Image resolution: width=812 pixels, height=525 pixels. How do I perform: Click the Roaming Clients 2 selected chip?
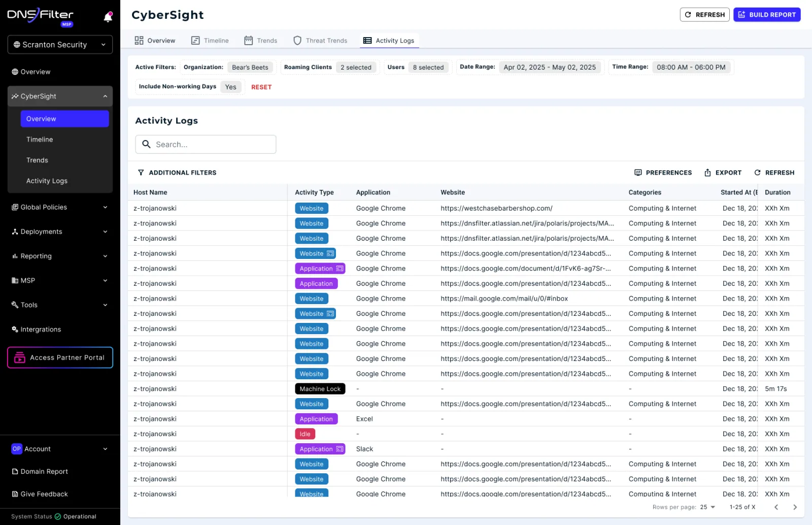[x=356, y=67]
